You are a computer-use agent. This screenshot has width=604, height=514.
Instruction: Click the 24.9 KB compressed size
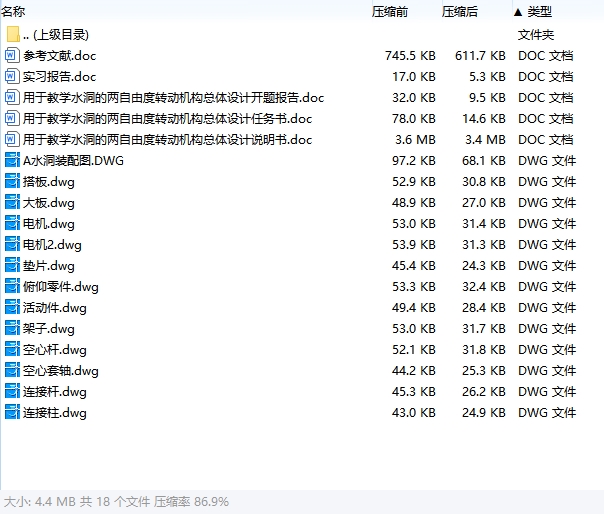tap(484, 413)
